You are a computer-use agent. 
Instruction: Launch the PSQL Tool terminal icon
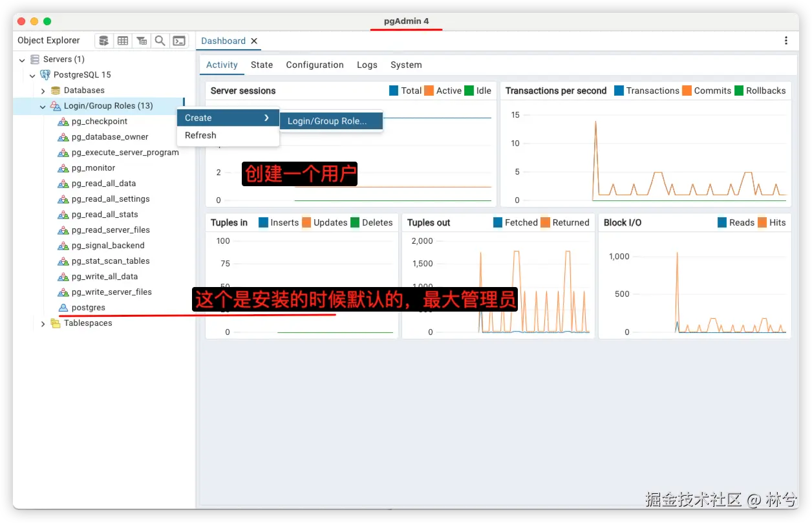click(x=179, y=41)
